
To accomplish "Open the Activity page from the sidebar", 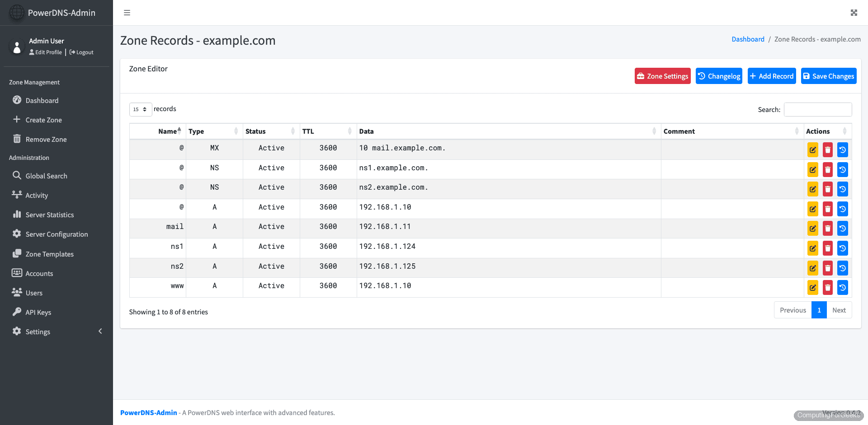I will pyautogui.click(x=37, y=195).
